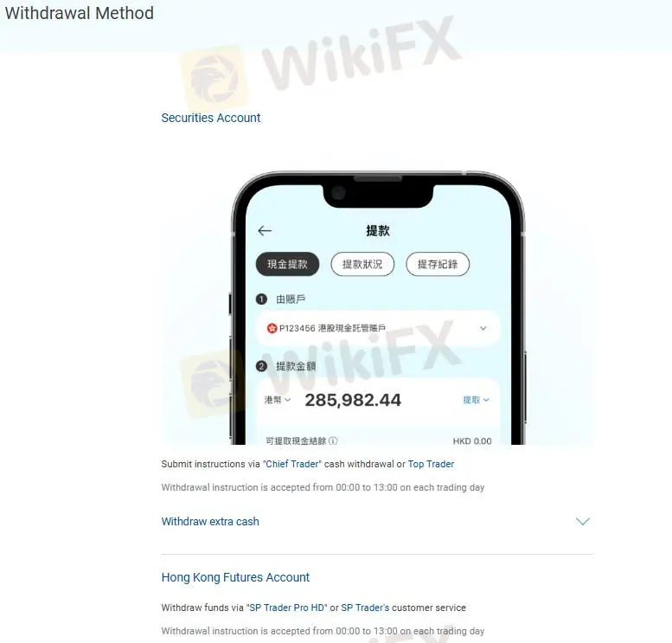Open the P123456 account dropdown chevron
This screenshot has height=643, width=672.
483,328
